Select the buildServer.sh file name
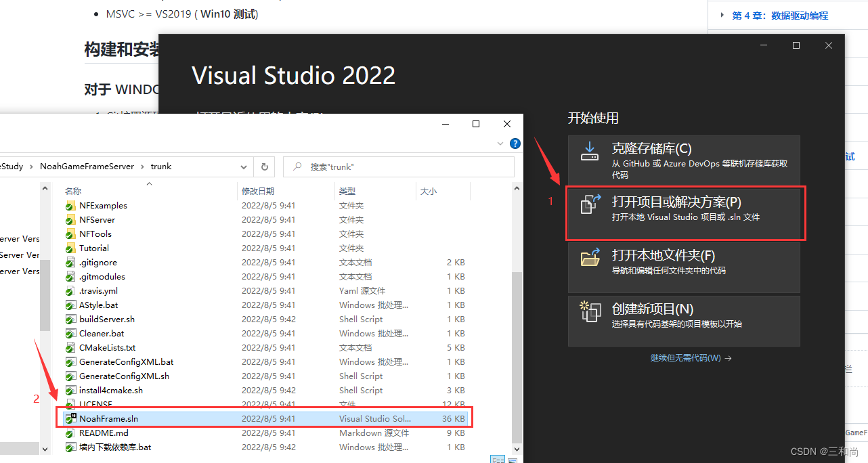This screenshot has height=463, width=868. click(107, 319)
